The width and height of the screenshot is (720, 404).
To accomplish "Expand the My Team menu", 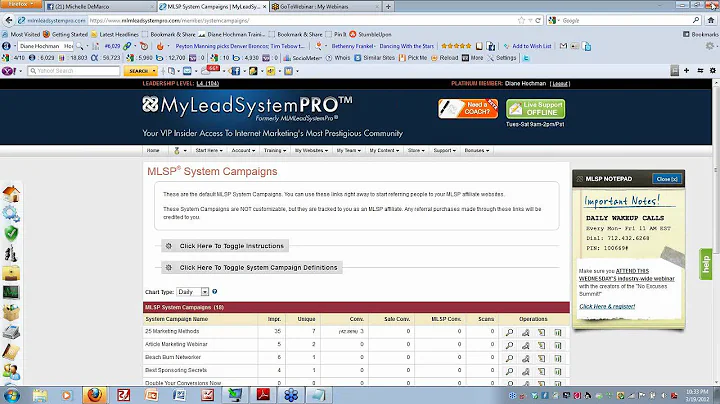I will click(349, 151).
